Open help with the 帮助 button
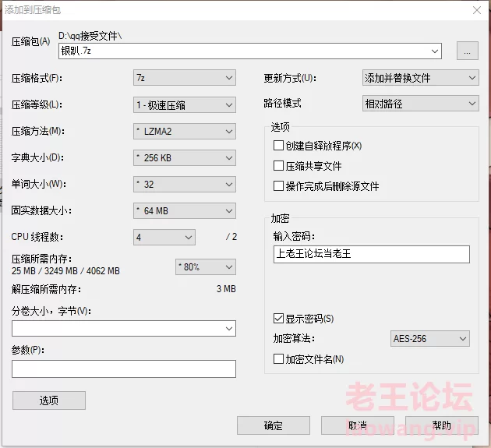491x448 pixels. [x=442, y=425]
